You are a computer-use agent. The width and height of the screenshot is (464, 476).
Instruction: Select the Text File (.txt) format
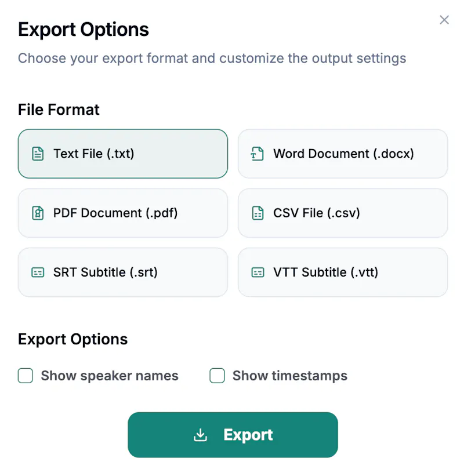(123, 154)
